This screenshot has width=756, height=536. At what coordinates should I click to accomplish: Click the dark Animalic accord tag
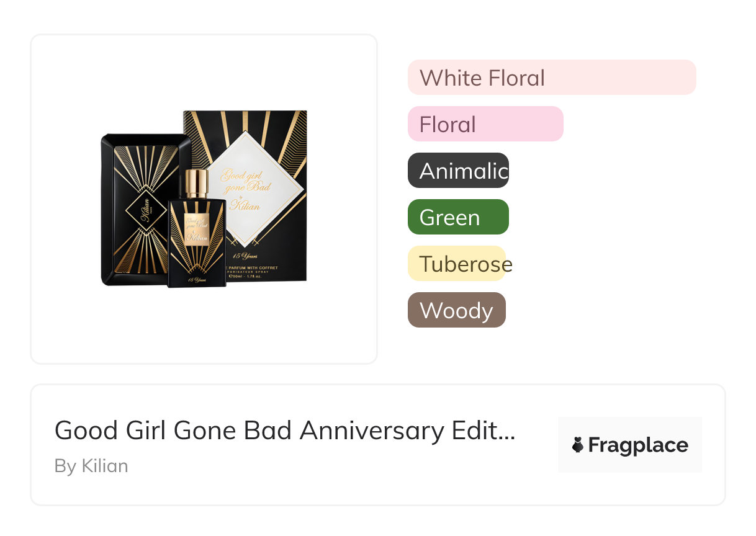458,171
